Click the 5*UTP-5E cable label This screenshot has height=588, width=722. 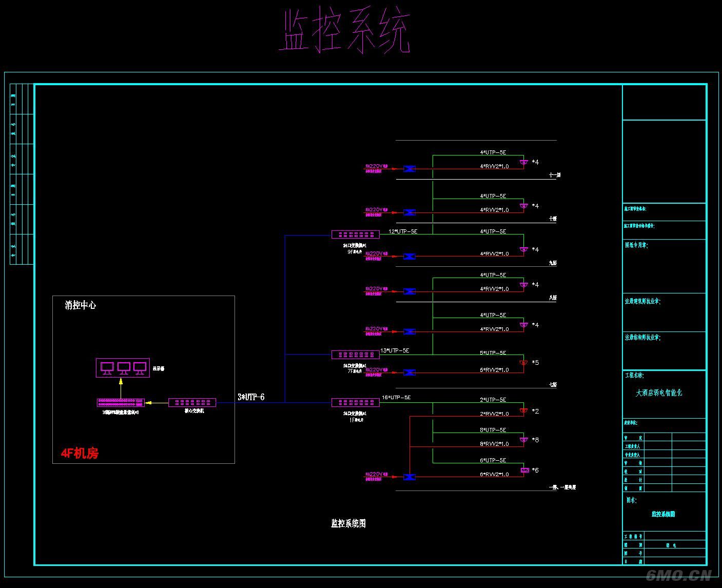click(x=493, y=353)
